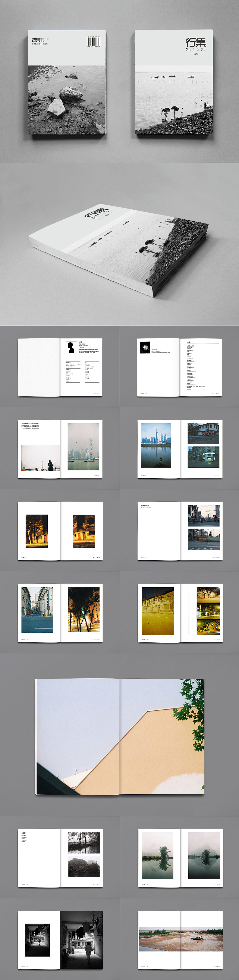239x980 pixels.
Task: Open the peach wall with green leaves spread
Action: (x=120, y=736)
